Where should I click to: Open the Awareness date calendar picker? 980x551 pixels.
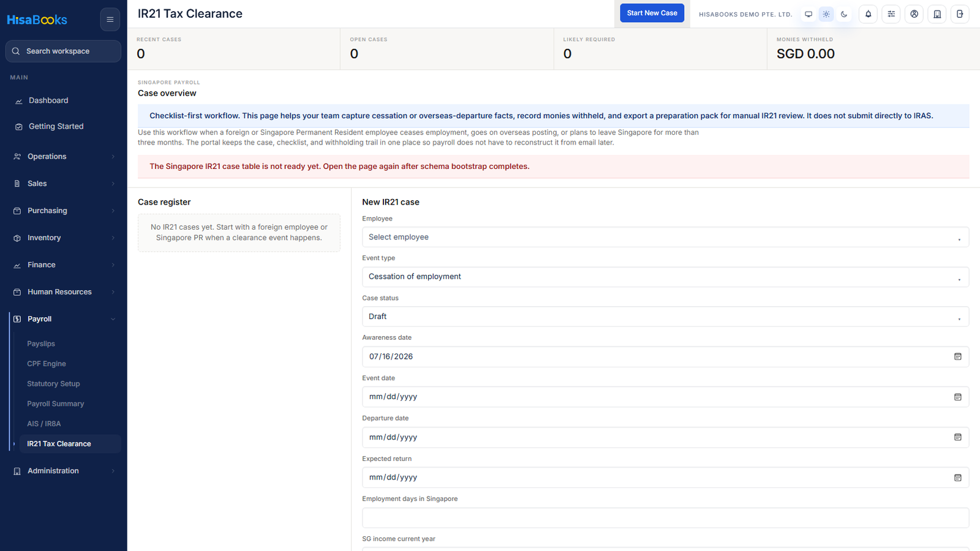pos(958,357)
